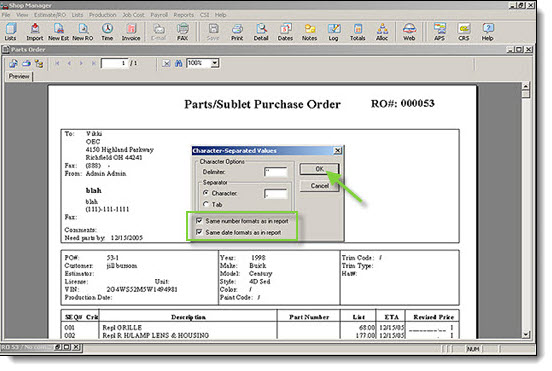This screenshot has width=552, height=371.
Task: Open the Lists toolbar icon
Action: click(x=11, y=32)
